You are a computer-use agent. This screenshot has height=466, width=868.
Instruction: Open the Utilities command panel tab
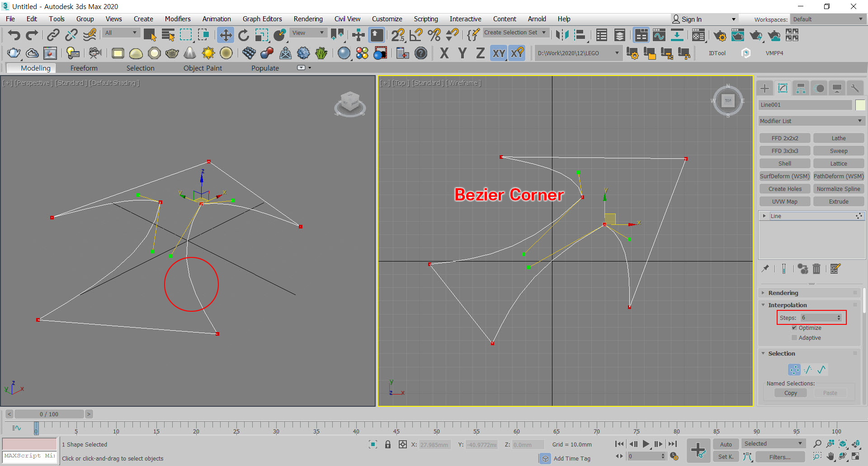point(855,88)
